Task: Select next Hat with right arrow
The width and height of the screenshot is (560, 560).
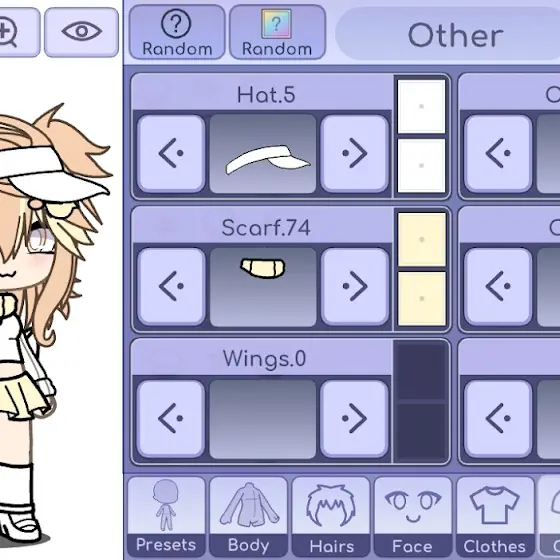Action: (355, 154)
